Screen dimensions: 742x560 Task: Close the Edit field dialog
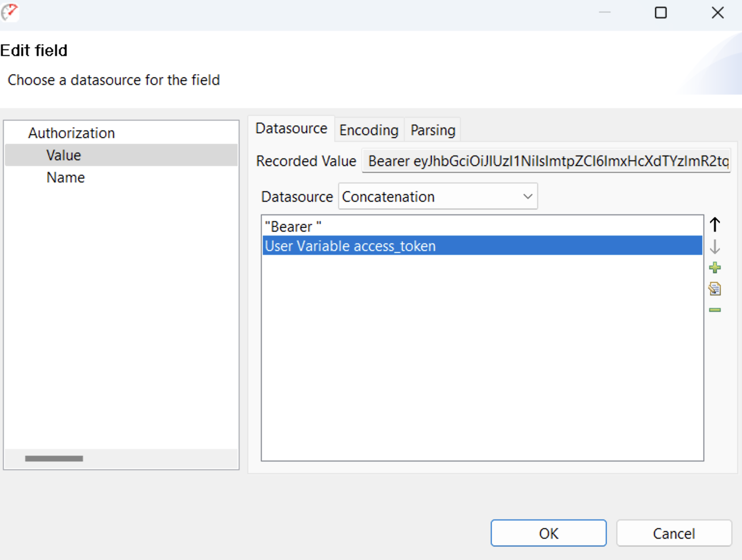[718, 13]
